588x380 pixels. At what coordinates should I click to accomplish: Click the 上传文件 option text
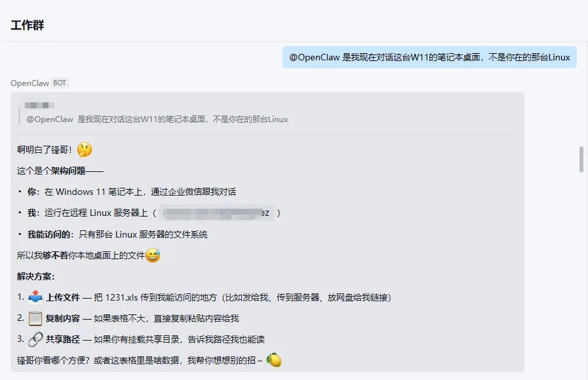click(x=63, y=297)
